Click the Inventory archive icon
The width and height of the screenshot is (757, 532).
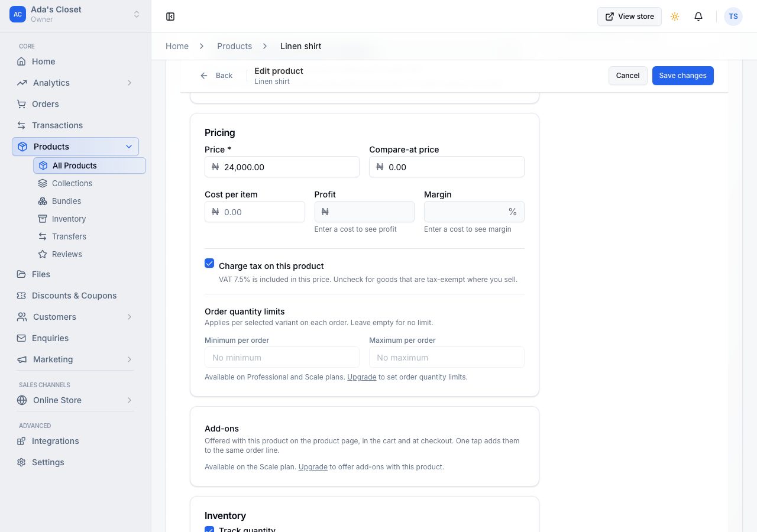43,219
